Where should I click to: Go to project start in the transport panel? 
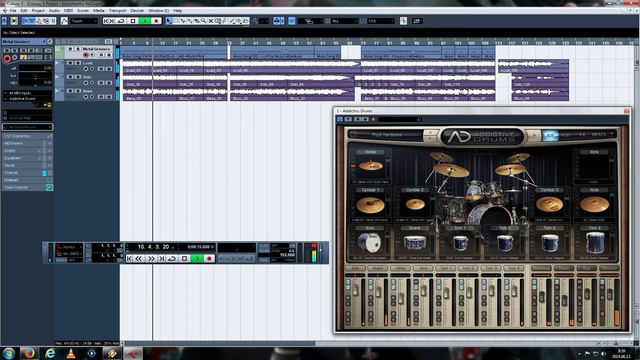(129, 258)
